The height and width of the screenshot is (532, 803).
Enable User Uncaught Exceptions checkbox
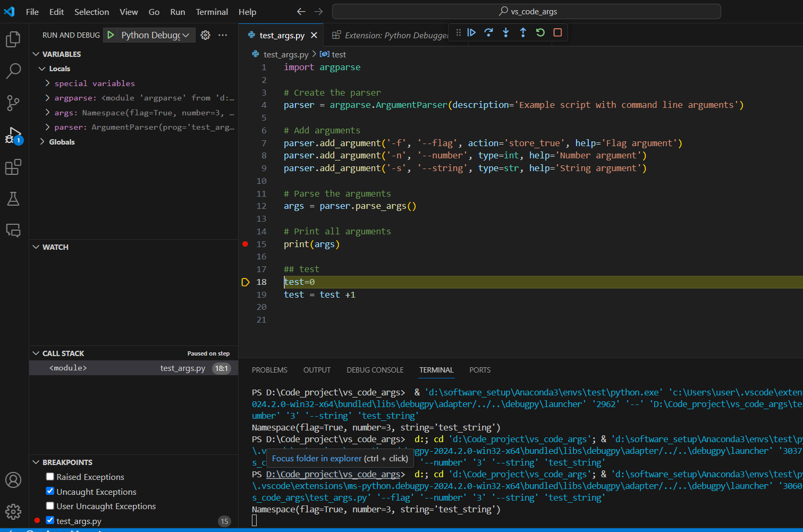coord(50,506)
